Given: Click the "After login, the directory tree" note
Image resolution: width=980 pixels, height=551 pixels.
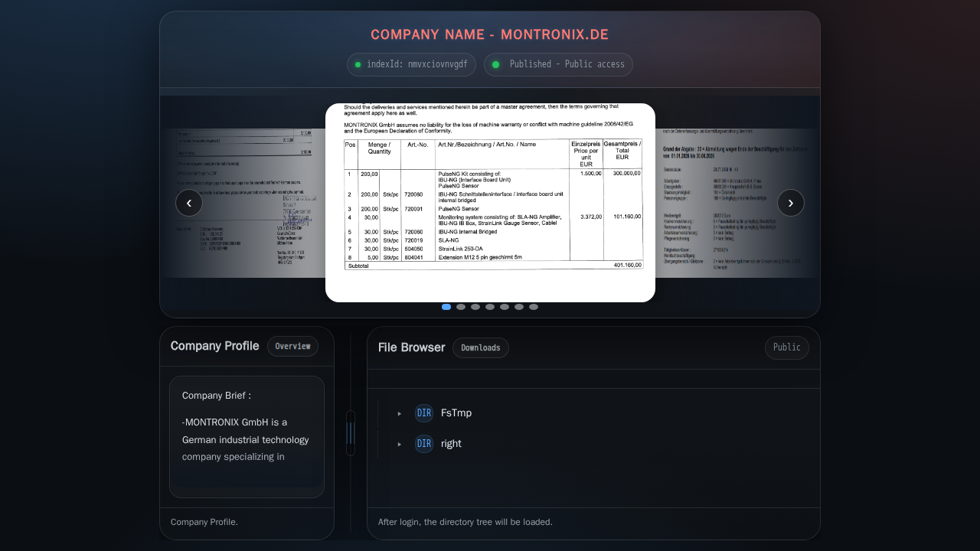Looking at the screenshot, I should pyautogui.click(x=465, y=522).
